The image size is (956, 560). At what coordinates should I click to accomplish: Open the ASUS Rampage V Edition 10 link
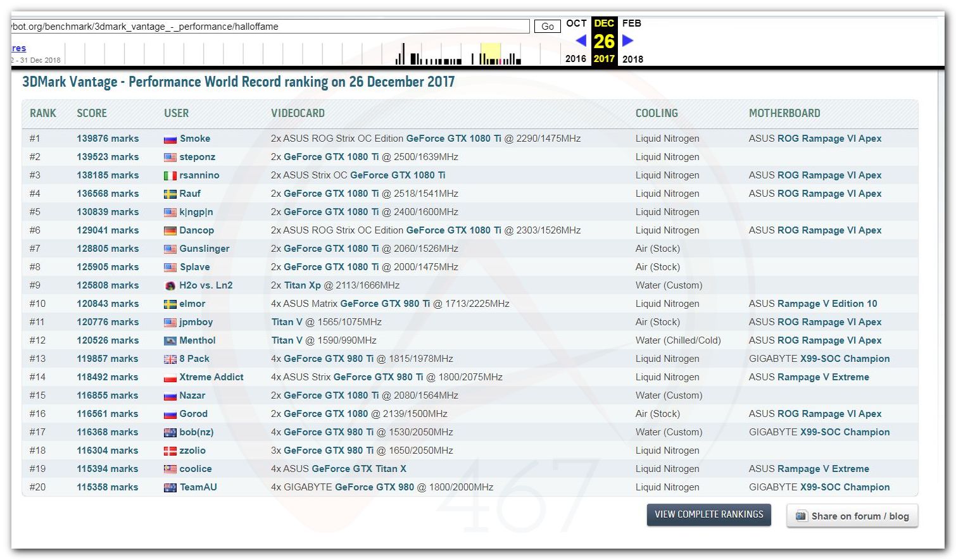pyautogui.click(x=813, y=304)
